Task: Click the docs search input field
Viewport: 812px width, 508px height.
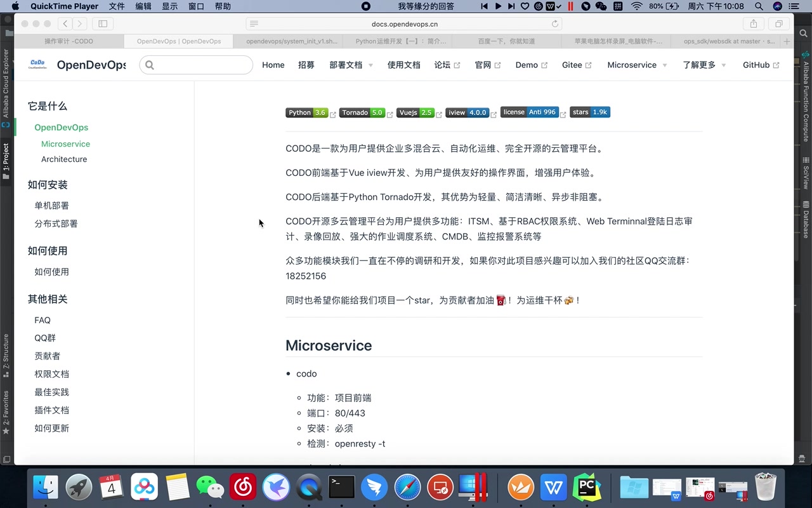Action: point(196,65)
